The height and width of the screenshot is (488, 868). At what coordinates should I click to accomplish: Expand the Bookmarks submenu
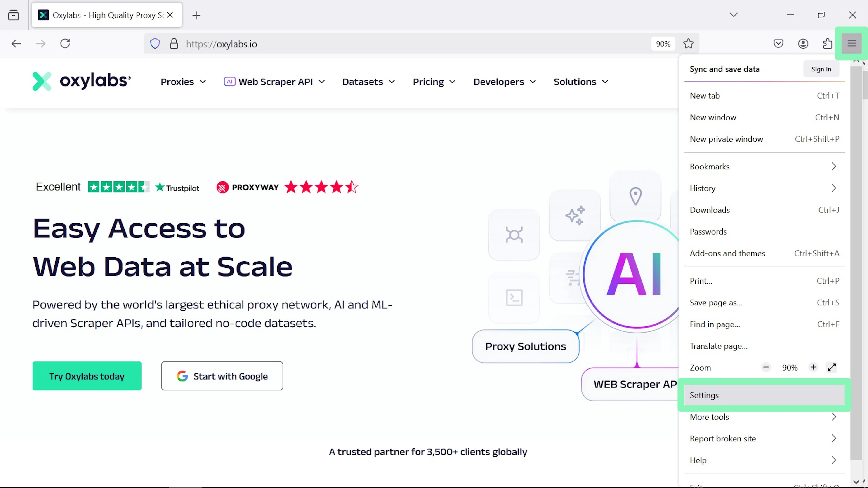[764, 166]
